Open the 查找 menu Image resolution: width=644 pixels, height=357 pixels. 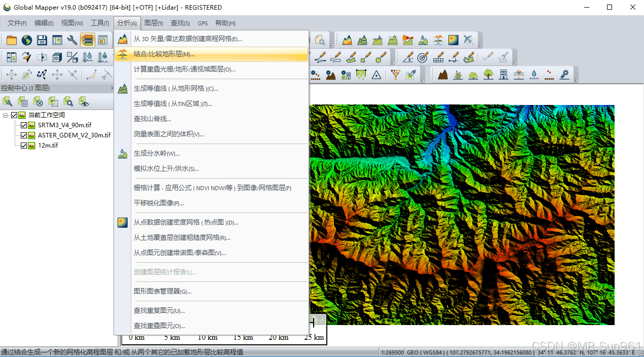(x=180, y=23)
